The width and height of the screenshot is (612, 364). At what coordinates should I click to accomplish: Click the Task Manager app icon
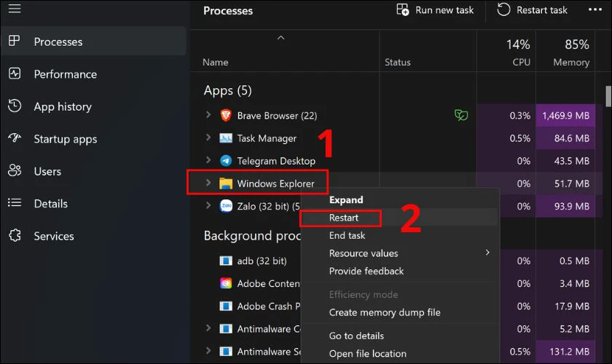point(226,138)
